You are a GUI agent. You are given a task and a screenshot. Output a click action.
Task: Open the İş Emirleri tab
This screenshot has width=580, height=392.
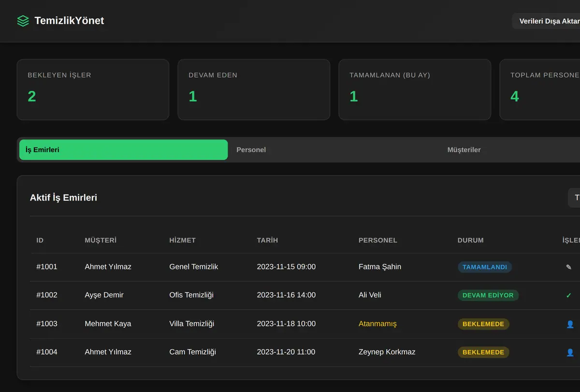pyautogui.click(x=123, y=150)
